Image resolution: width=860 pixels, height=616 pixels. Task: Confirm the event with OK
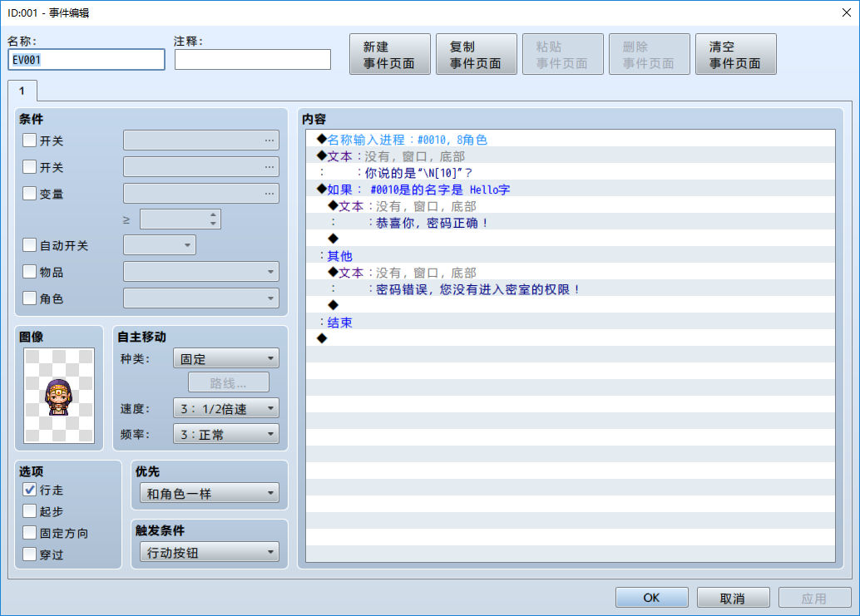point(652,598)
